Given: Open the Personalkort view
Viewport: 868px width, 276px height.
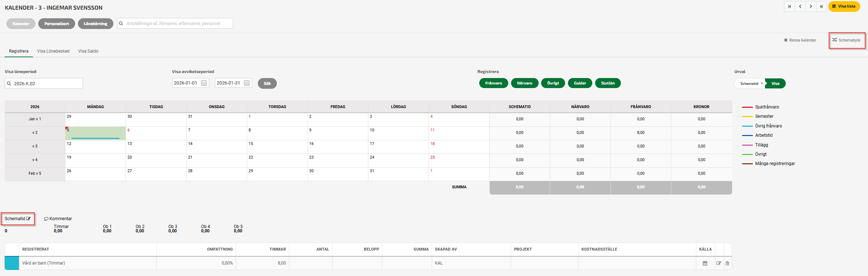Looking at the screenshot, I should 57,24.
